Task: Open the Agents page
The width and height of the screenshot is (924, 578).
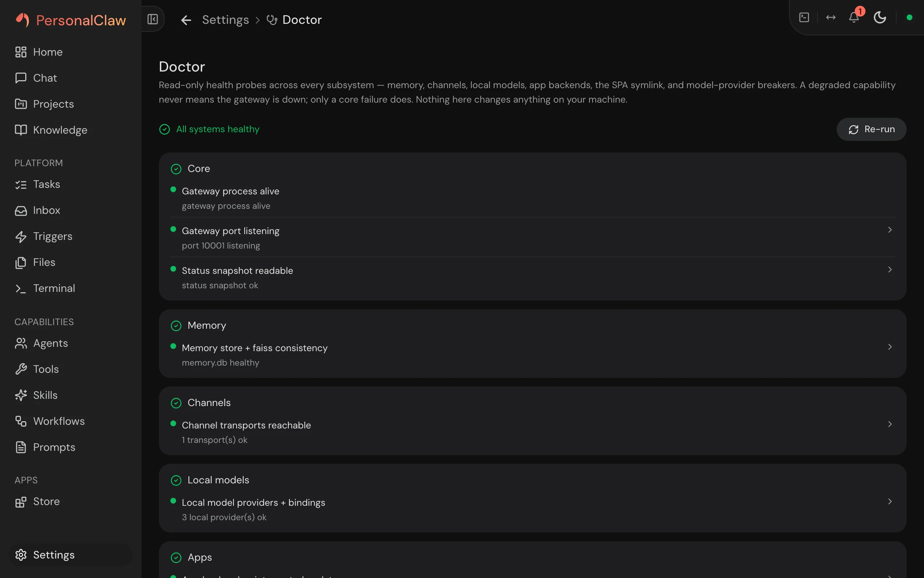Action: tap(71, 343)
